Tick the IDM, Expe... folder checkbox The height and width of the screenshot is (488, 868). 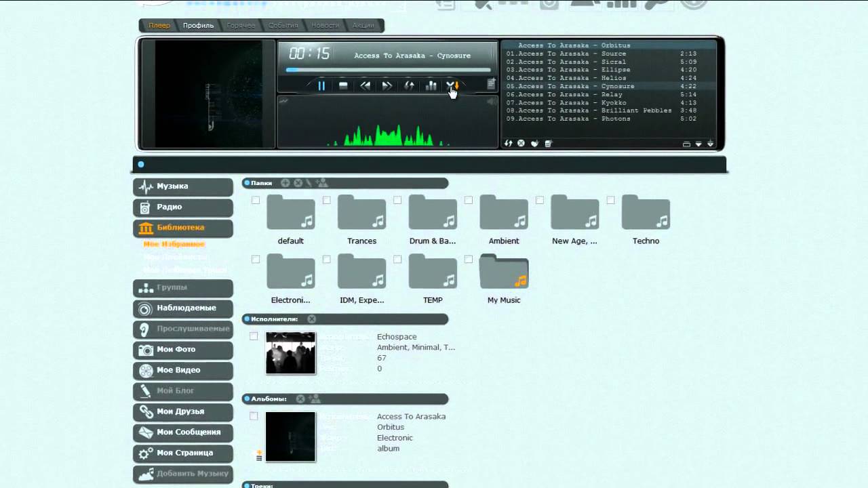click(327, 259)
